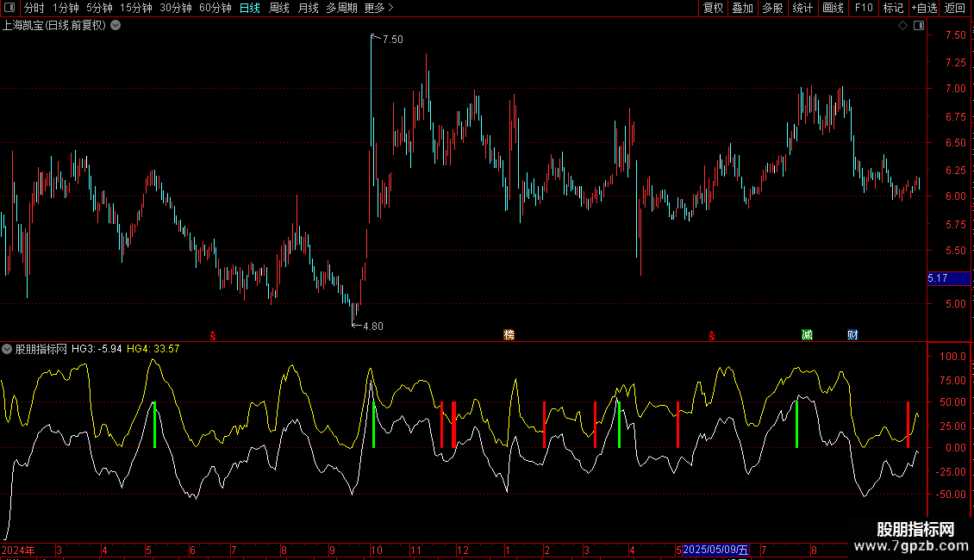Click the 榜 ranking marker
The height and width of the screenshot is (560, 974).
[509, 335]
